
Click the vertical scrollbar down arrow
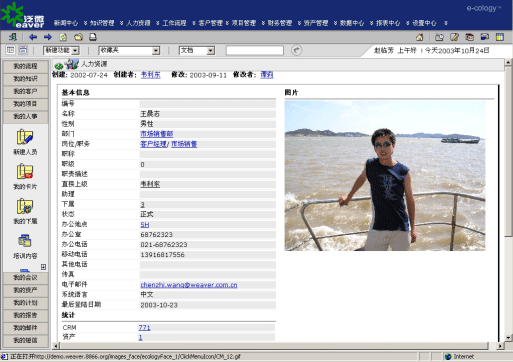(508, 338)
